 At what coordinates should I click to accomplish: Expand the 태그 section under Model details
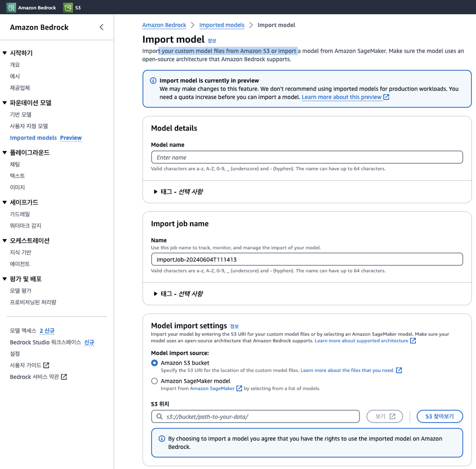coord(156,192)
